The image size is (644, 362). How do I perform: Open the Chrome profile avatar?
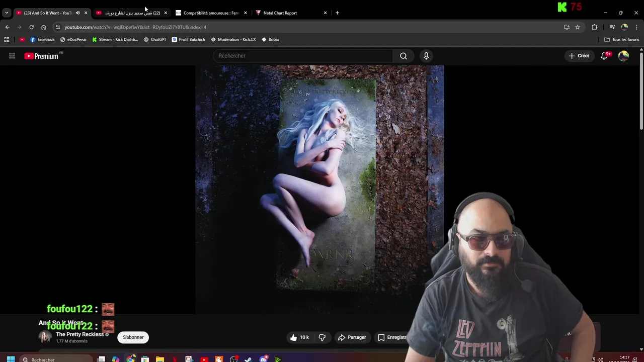624,27
